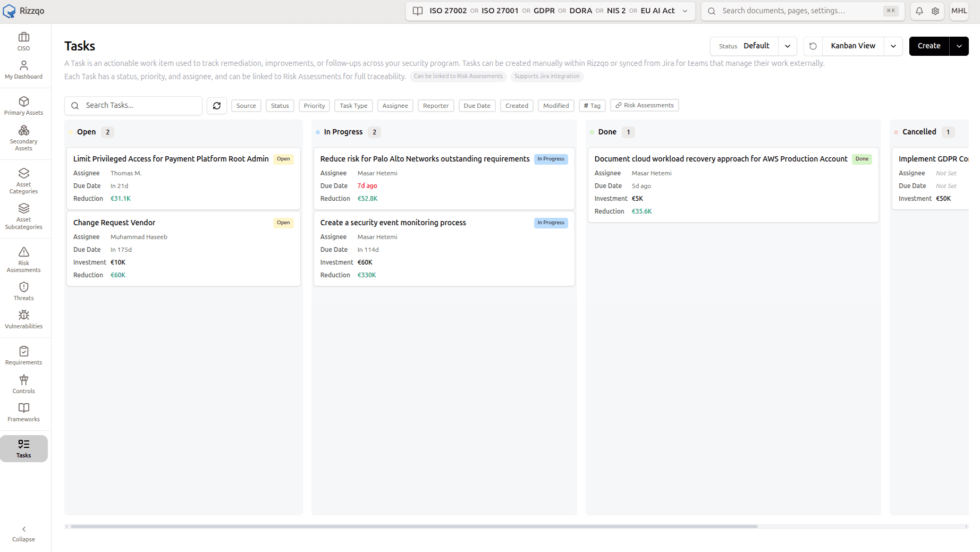The width and height of the screenshot is (980, 552).
Task: Open the Priority filter
Action: 315,106
